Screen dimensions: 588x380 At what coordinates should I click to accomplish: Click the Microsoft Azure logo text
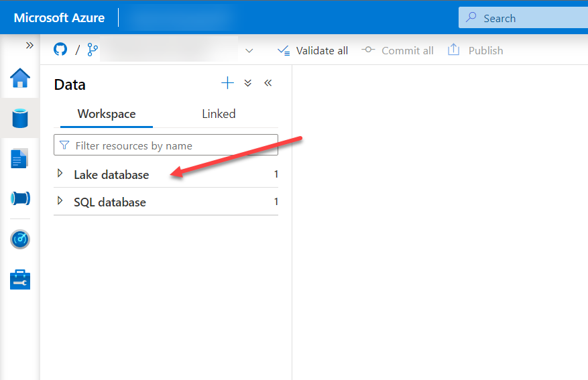pyautogui.click(x=59, y=17)
